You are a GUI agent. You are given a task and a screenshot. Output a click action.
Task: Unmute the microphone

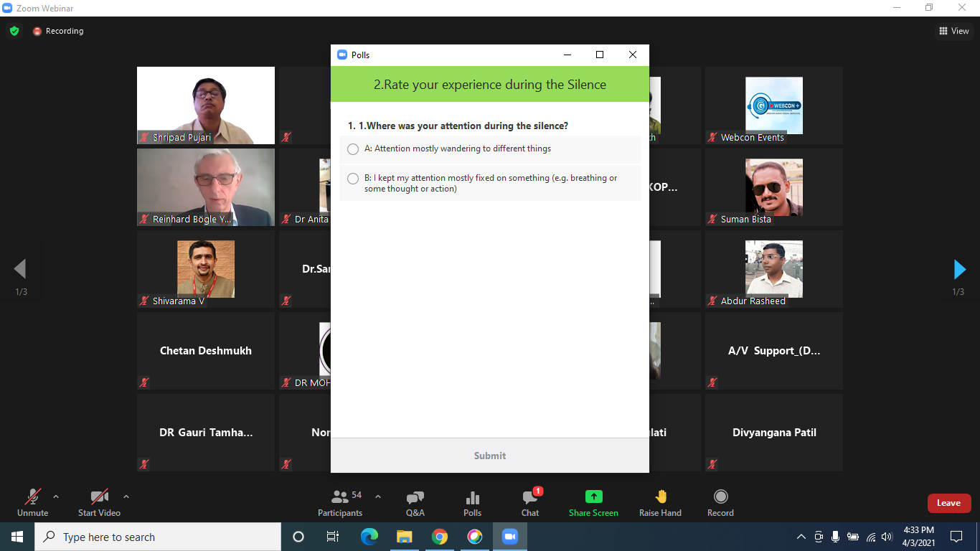(33, 503)
